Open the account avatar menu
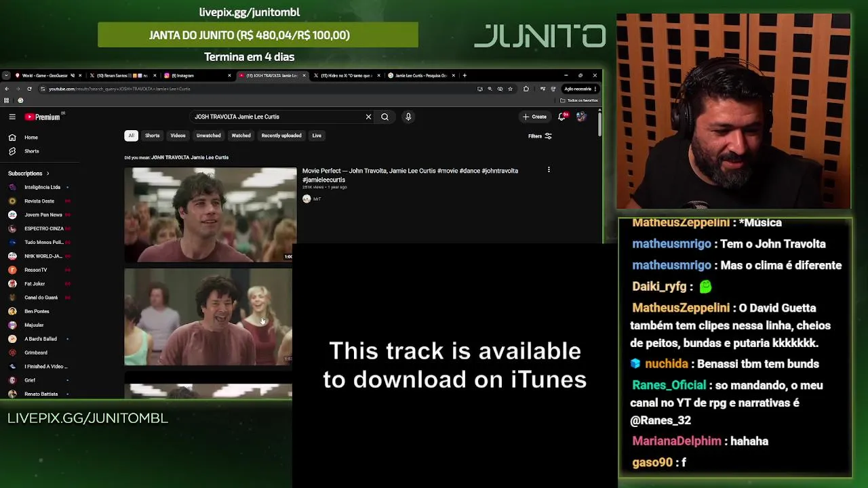868x488 pixels. pos(581,117)
